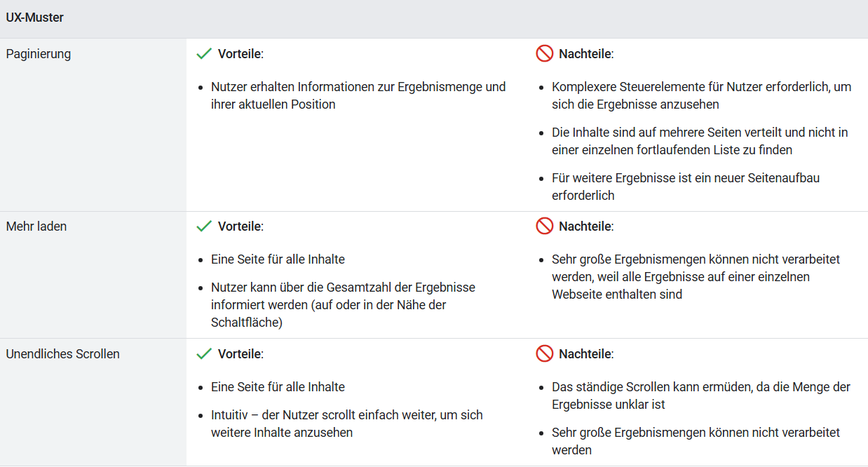This screenshot has height=467, width=868.
Task: Select the Paginierung row label
Action: tap(39, 54)
